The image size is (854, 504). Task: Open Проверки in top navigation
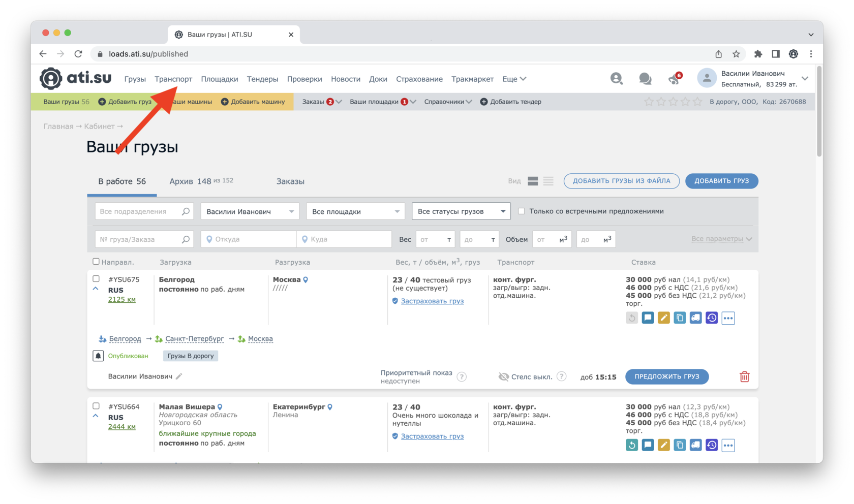(x=304, y=79)
